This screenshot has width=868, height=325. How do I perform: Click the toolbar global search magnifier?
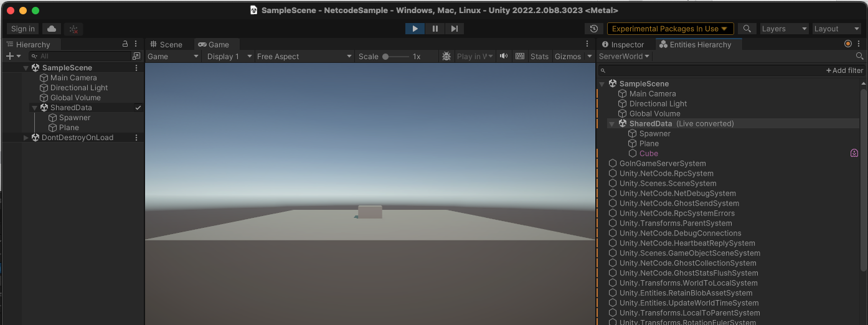pos(747,29)
